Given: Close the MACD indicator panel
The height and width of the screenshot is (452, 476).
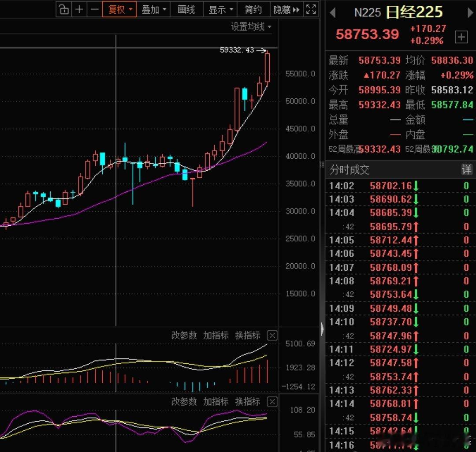Looking at the screenshot, I should tap(272, 336).
